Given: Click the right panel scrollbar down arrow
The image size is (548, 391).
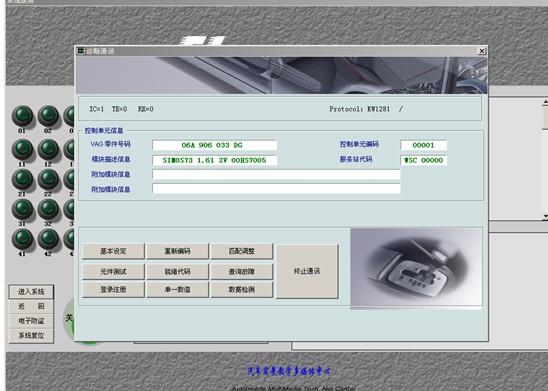Looking at the screenshot, I should 545,216.
